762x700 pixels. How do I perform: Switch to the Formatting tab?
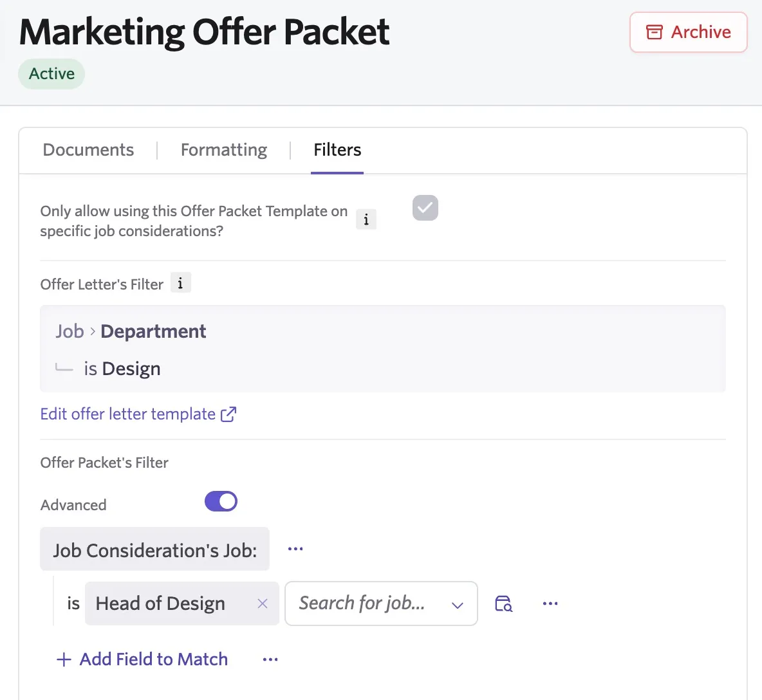[x=223, y=150]
